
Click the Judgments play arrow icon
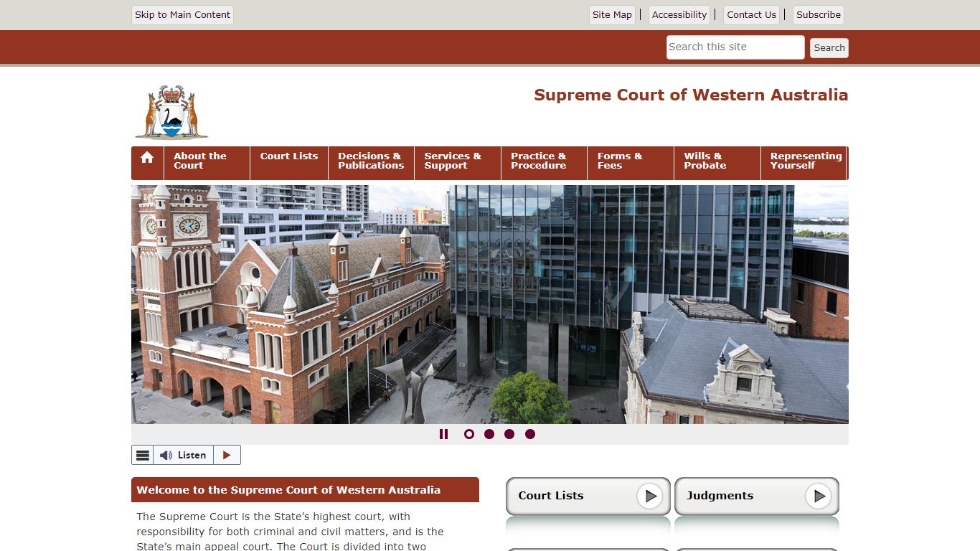pyautogui.click(x=819, y=496)
